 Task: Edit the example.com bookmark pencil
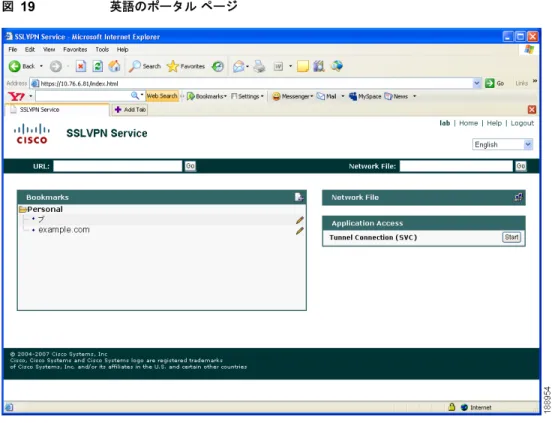click(300, 231)
